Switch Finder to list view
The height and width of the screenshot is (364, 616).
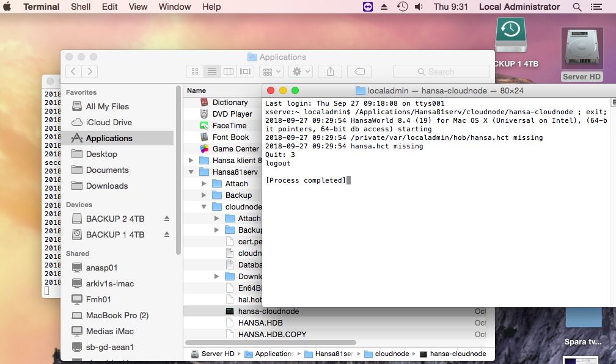click(211, 71)
